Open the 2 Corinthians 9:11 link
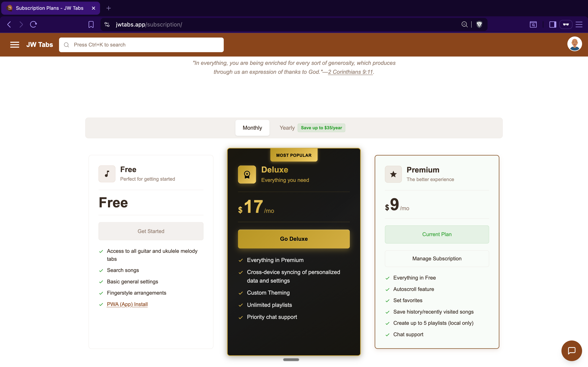The height and width of the screenshot is (367, 588). coord(350,72)
